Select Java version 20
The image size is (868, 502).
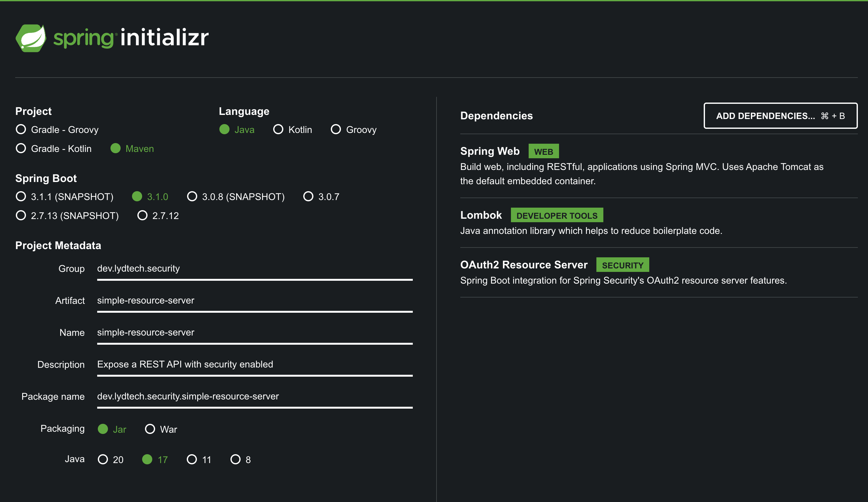pyautogui.click(x=110, y=459)
